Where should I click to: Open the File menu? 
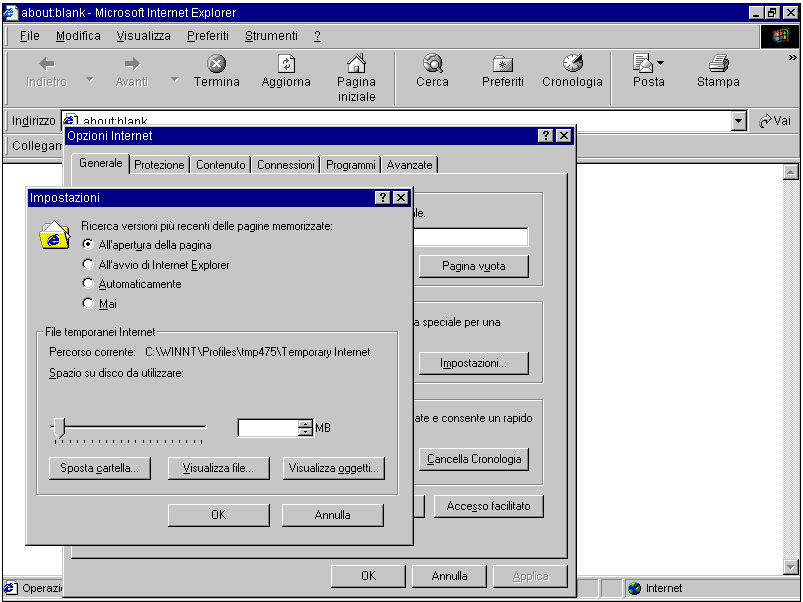(30, 36)
